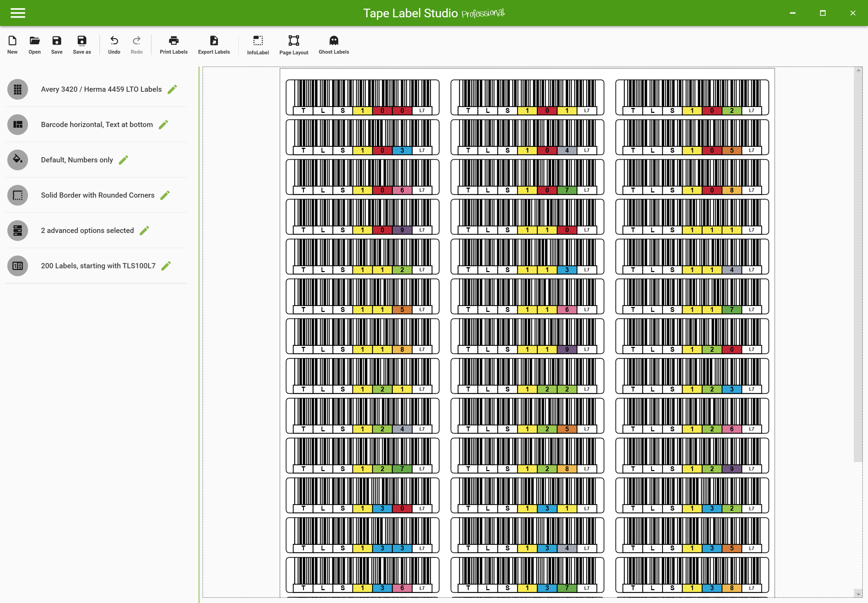
Task: Edit Solid Border setting with pencil
Action: [x=165, y=195]
